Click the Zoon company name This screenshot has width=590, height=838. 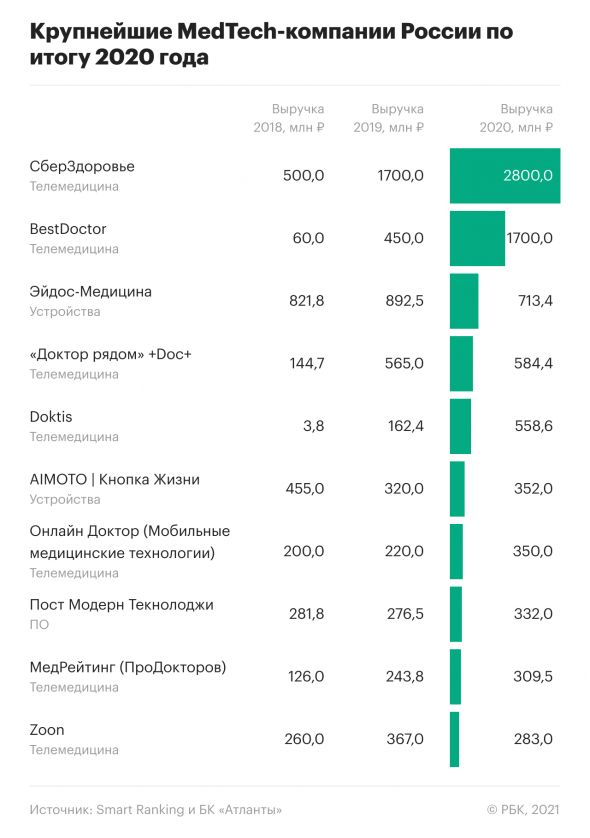click(x=47, y=730)
